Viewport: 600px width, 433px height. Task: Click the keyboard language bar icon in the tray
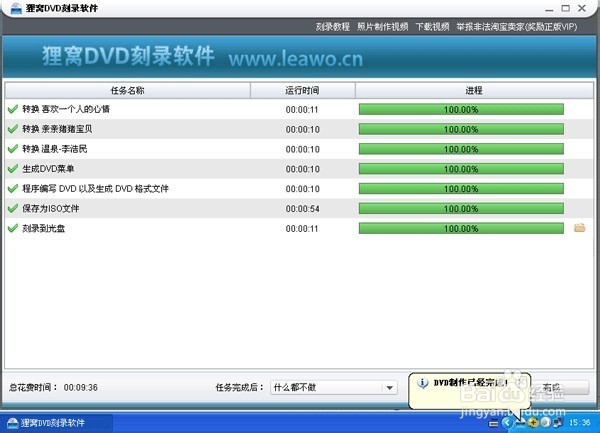494,423
